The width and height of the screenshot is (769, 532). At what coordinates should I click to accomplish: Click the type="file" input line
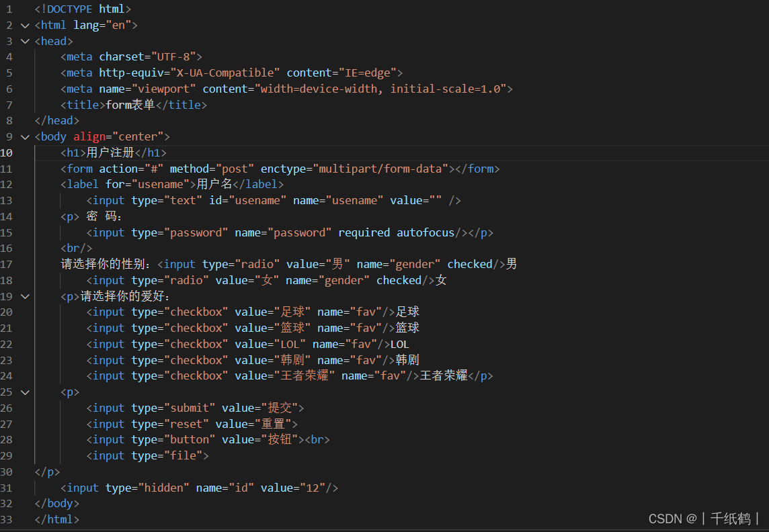(148, 456)
